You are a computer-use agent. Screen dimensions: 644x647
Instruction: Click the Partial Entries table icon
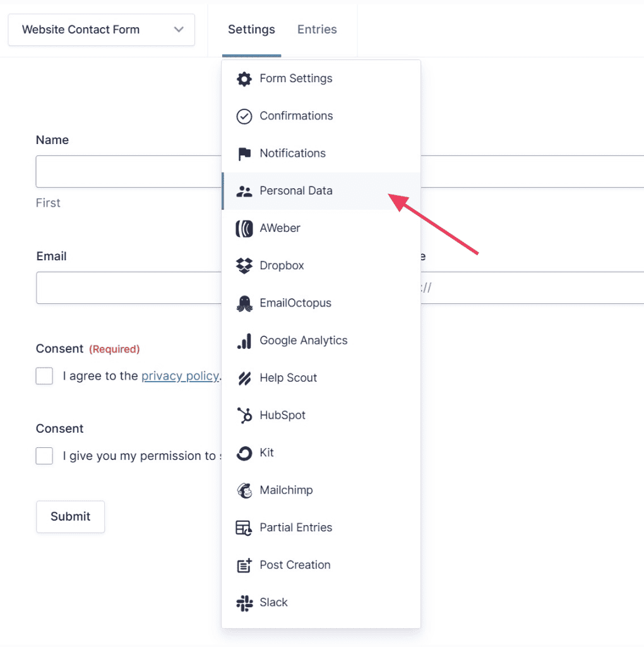(x=244, y=528)
